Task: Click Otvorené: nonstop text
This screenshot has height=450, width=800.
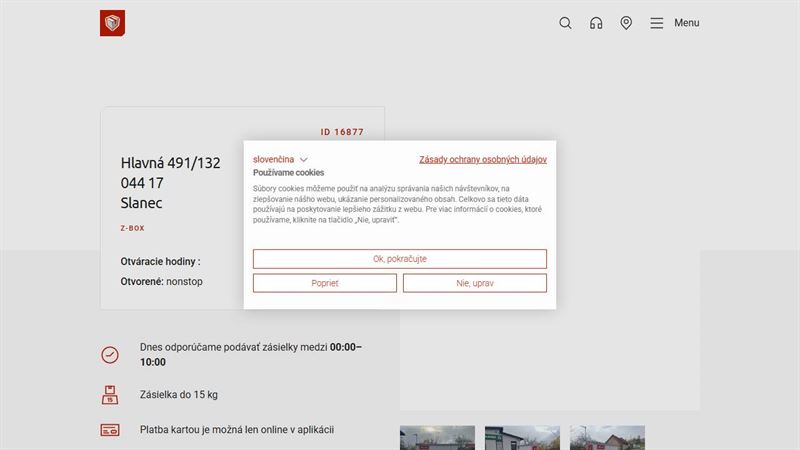Action: pos(161,282)
